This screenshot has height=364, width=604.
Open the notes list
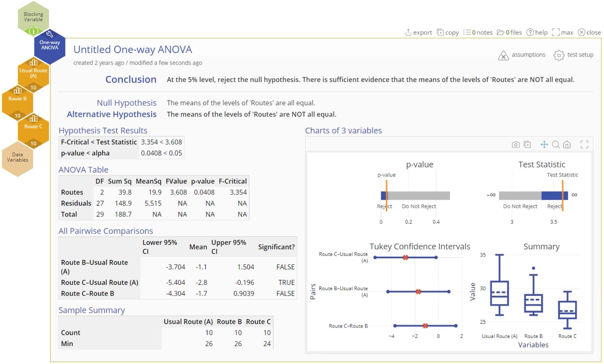point(478,32)
